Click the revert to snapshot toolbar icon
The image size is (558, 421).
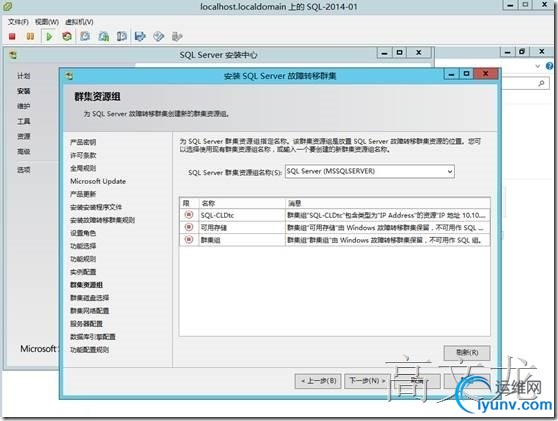(x=104, y=36)
